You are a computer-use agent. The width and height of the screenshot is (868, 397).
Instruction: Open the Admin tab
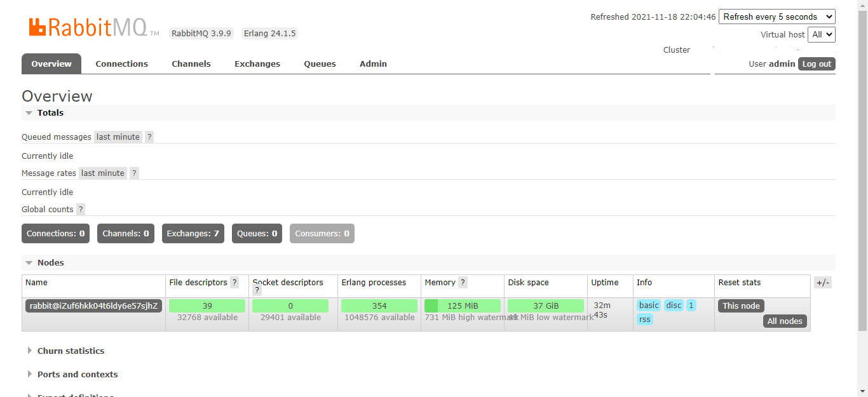373,64
